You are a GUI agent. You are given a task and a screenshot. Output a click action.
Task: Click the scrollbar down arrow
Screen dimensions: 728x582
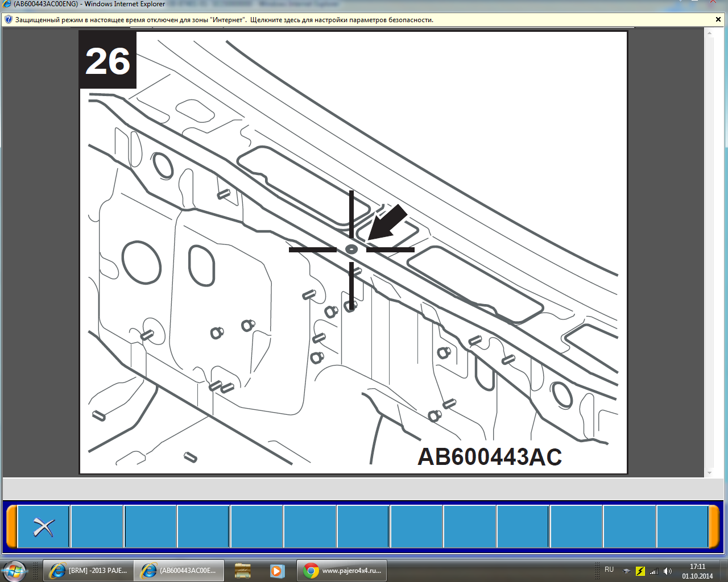[709, 472]
